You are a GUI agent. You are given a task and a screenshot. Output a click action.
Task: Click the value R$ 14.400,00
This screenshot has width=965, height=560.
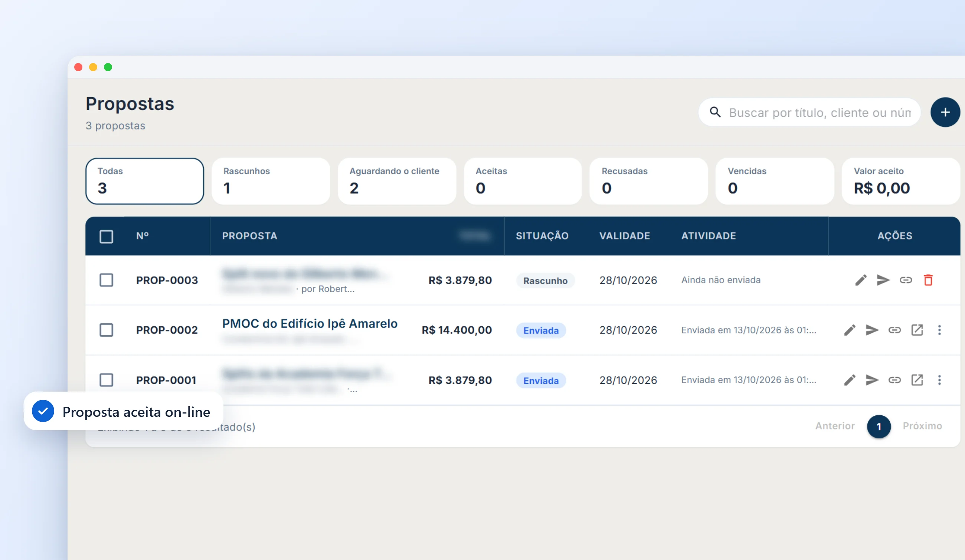[457, 330]
